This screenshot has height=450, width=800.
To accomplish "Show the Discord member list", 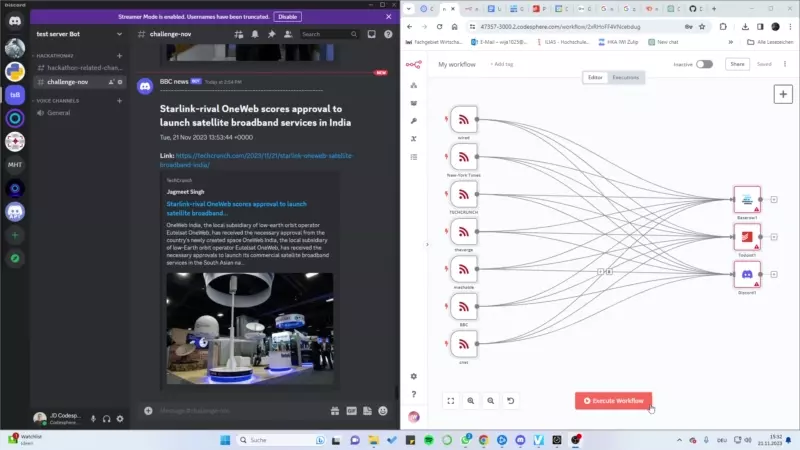I will tap(287, 33).
